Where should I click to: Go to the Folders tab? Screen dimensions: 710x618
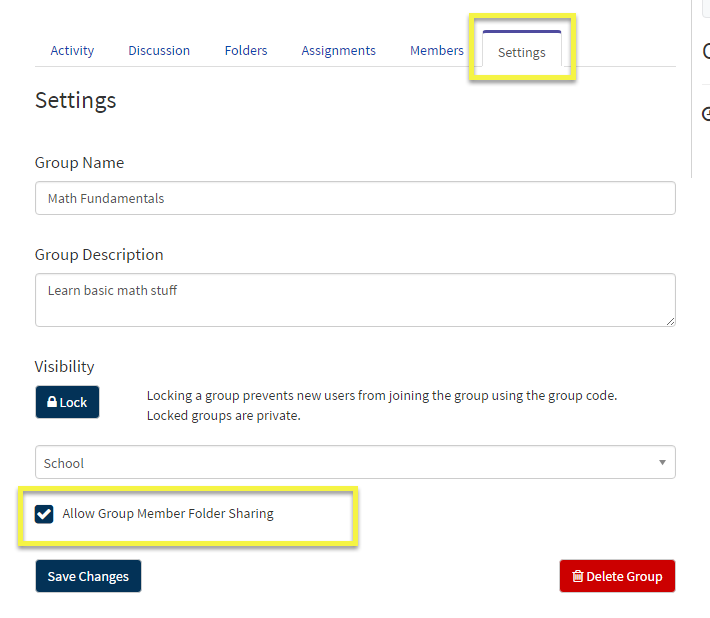[x=246, y=50]
